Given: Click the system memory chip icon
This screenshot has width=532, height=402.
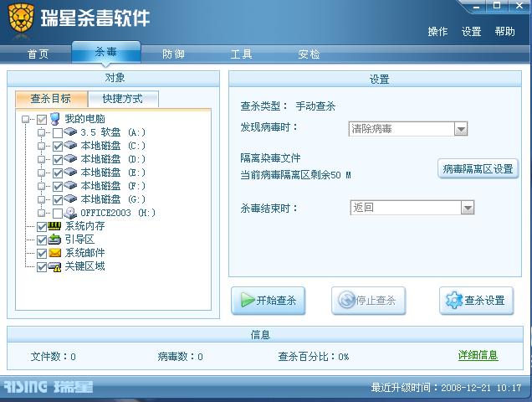Looking at the screenshot, I should pos(54,226).
